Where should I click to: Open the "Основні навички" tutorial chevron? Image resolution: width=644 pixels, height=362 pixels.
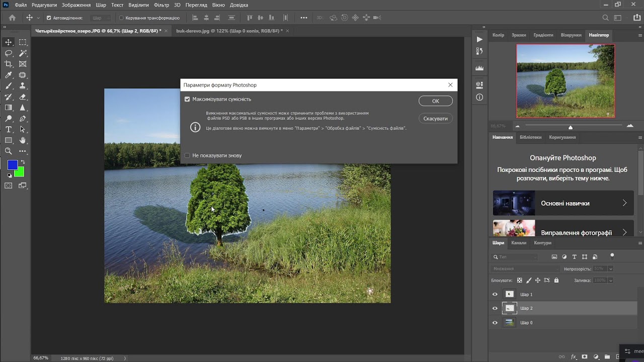point(624,203)
